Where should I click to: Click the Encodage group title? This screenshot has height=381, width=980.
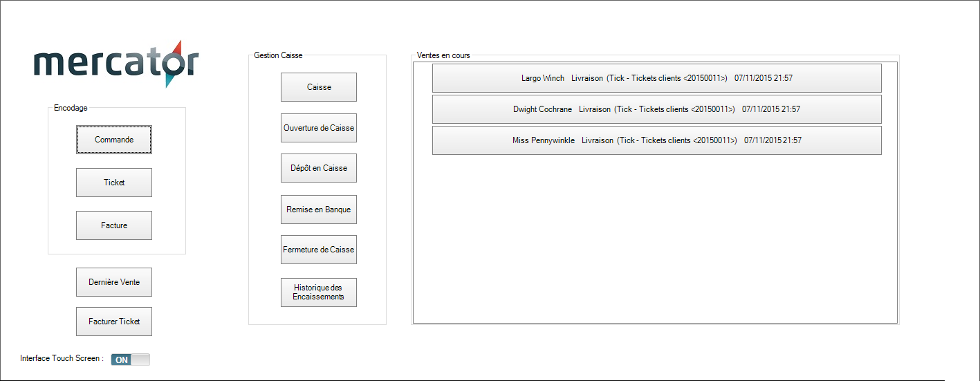[71, 108]
